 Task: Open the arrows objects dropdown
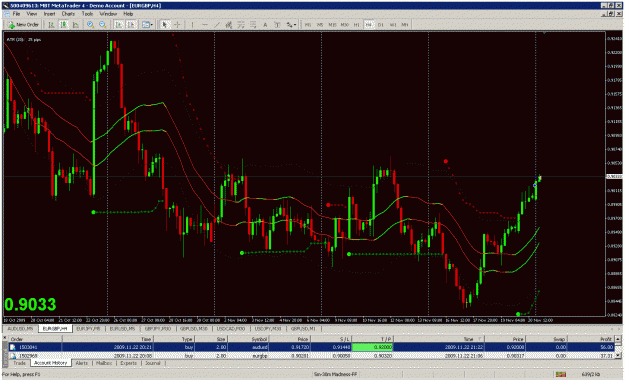291,25
